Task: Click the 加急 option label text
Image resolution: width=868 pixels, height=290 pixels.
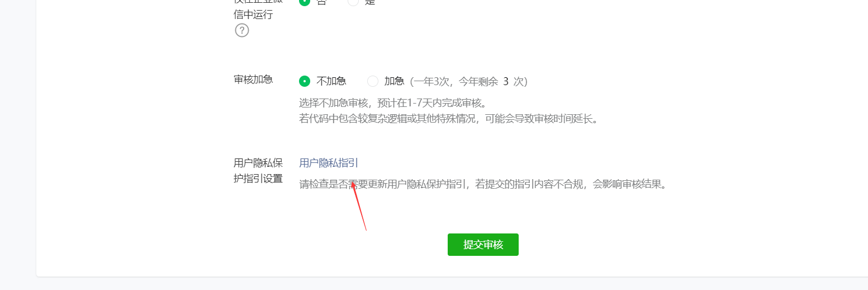Action: point(394,81)
